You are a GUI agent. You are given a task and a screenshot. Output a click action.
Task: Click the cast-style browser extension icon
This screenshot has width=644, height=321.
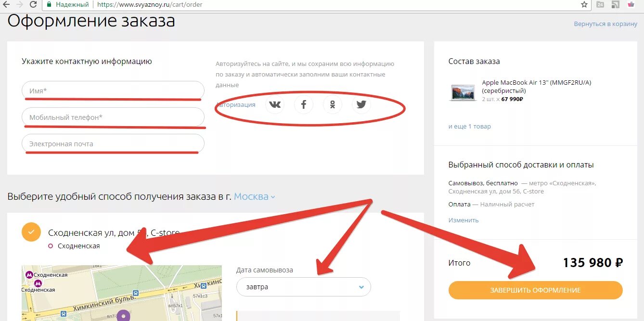[x=615, y=4]
